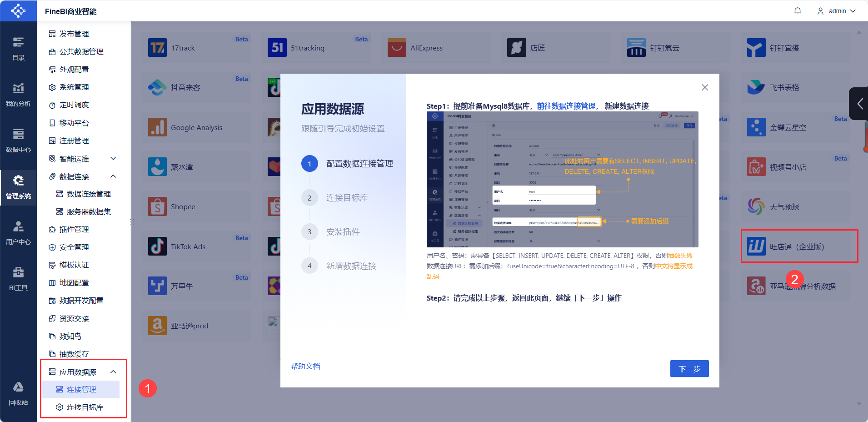The height and width of the screenshot is (422, 868).
Task: Open the 帮助文档 link
Action: 305,366
